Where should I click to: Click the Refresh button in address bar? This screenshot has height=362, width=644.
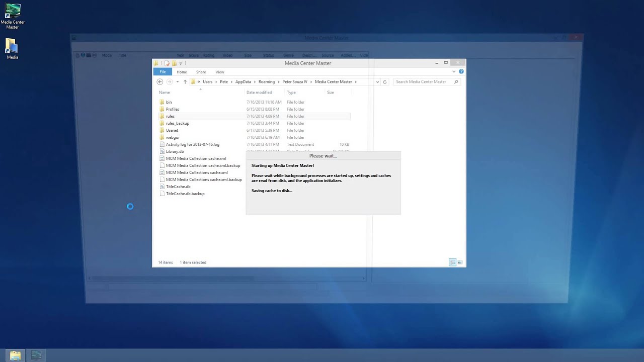pos(385,81)
